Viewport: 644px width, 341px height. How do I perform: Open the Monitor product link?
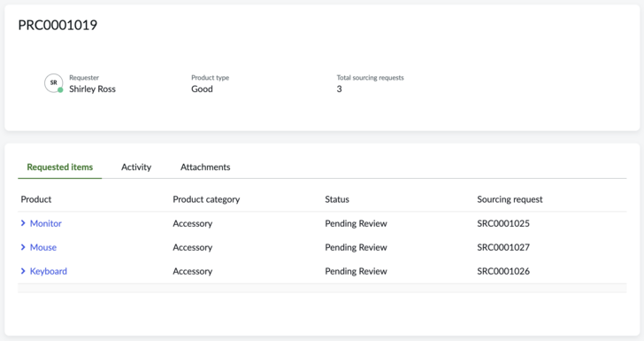[46, 223]
